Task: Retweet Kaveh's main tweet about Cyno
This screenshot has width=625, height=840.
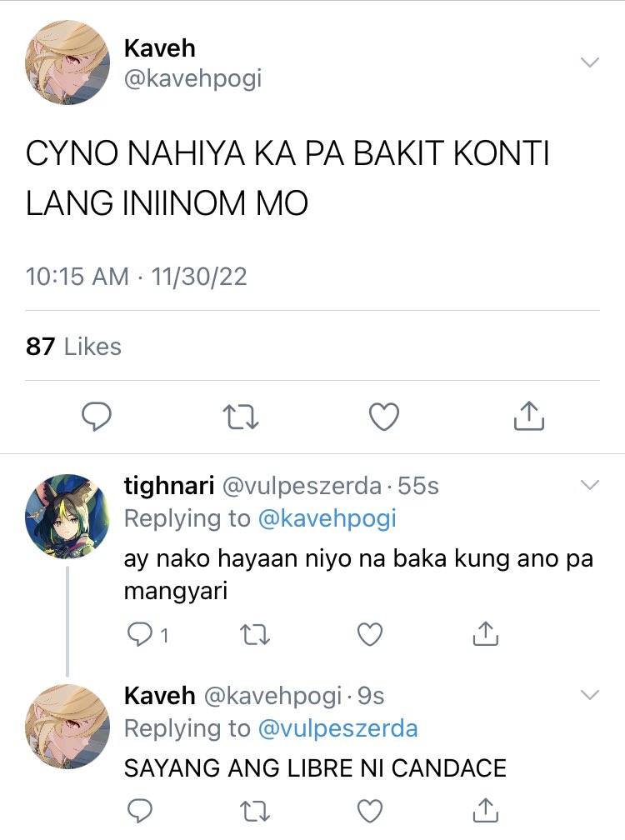Action: (241, 417)
